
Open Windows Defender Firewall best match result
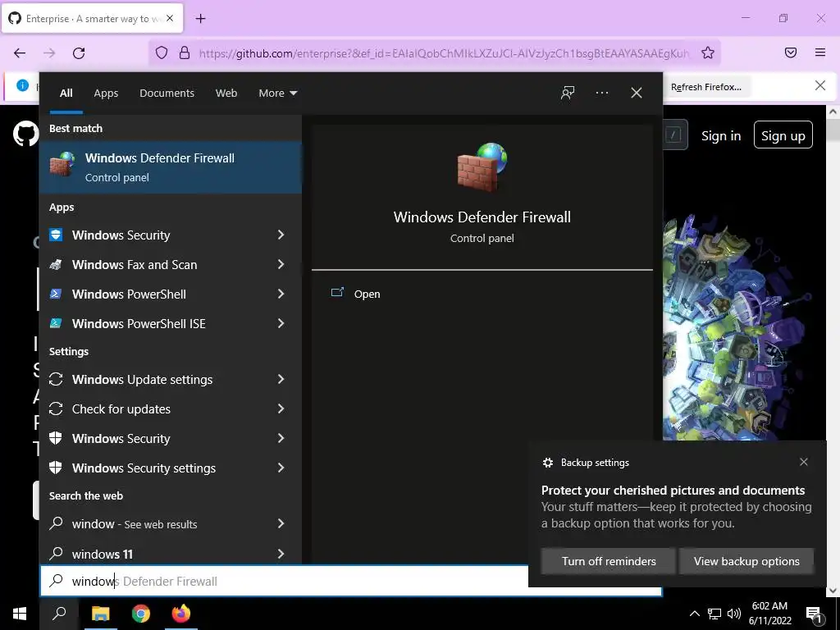[171, 167]
